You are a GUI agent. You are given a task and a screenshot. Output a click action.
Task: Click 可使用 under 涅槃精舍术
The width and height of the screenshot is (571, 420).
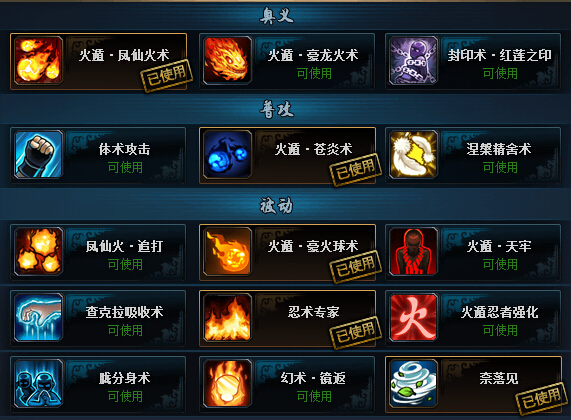coord(500,168)
